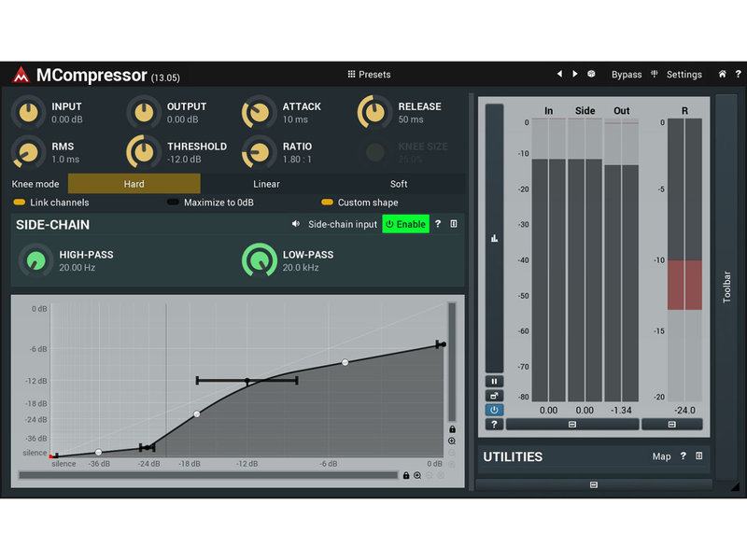Click the home icon in title bar
747x560 pixels.
coord(722,74)
